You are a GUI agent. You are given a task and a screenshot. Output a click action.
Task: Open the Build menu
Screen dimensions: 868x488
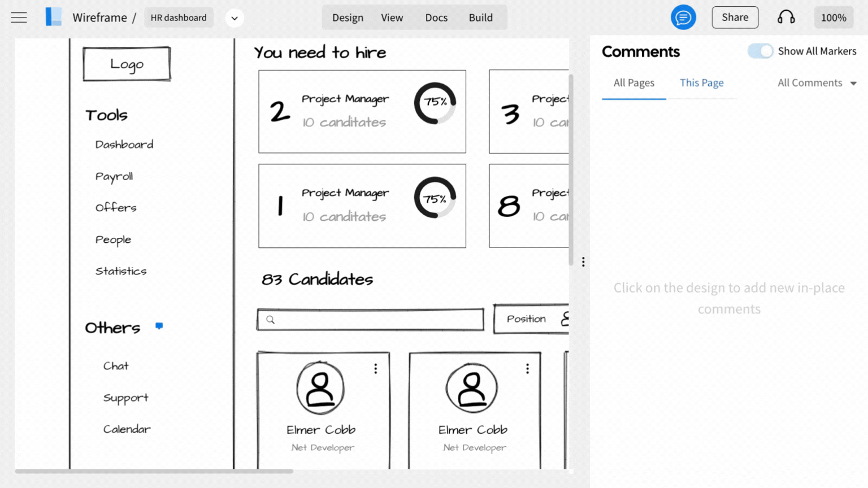pyautogui.click(x=480, y=18)
